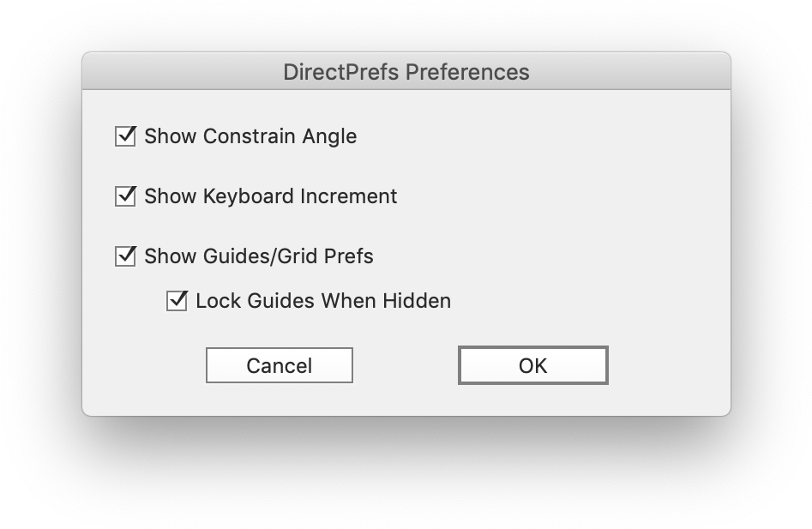Confirm preferences with the OK button
This screenshot has width=812, height=529.
532,365
